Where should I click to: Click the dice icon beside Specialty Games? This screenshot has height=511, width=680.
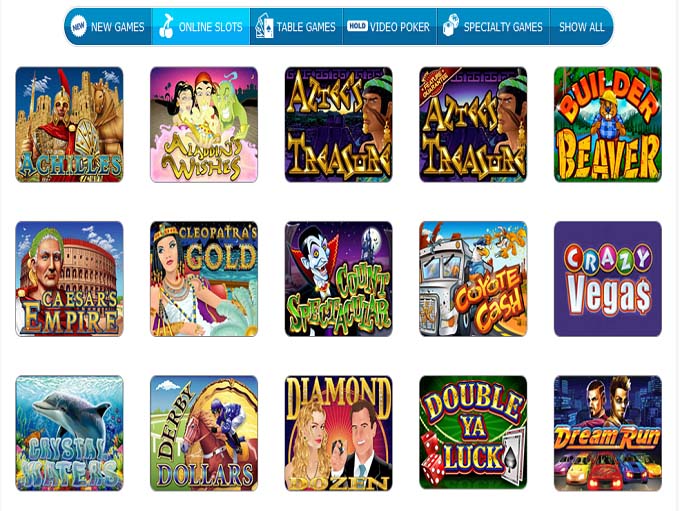click(x=451, y=25)
